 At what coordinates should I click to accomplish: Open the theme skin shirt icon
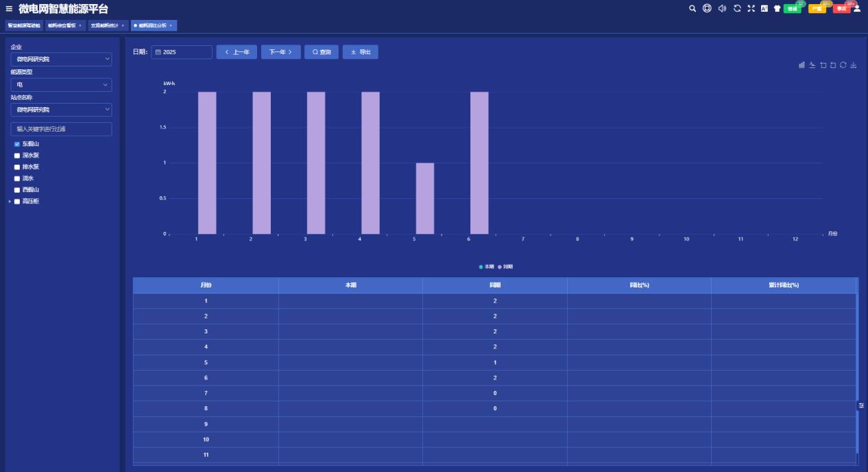pos(777,8)
